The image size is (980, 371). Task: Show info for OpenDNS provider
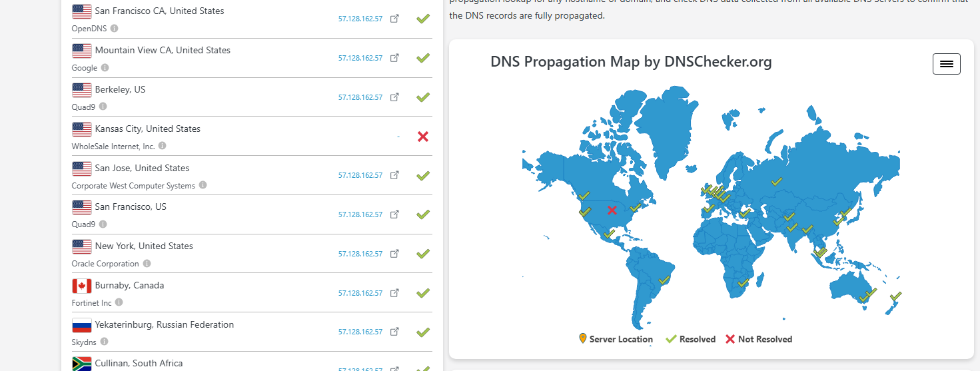tap(114, 29)
